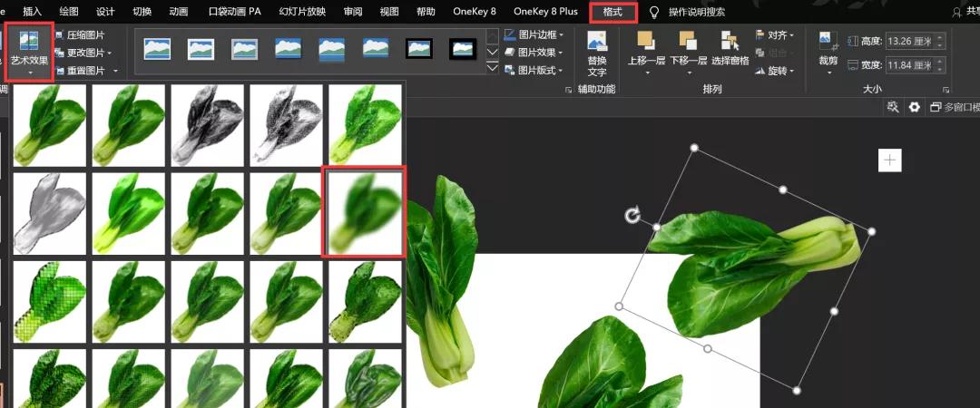Viewport: 980px width, 408px height.
Task: Click the 裁剪 crop icon
Action: pyautogui.click(x=828, y=41)
